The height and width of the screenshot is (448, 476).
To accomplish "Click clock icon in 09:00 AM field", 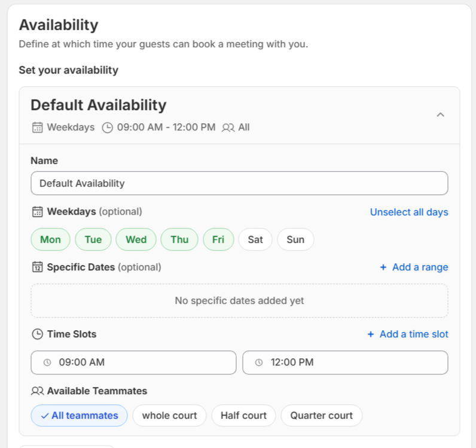I will tap(47, 362).
